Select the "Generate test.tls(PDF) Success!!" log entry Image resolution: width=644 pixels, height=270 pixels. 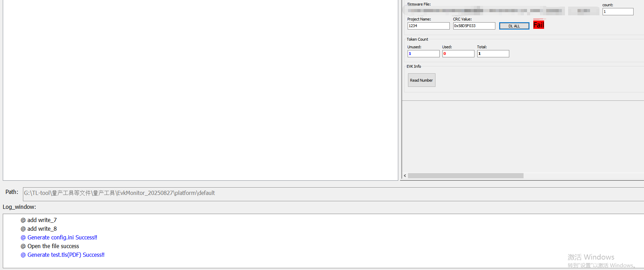(x=63, y=255)
